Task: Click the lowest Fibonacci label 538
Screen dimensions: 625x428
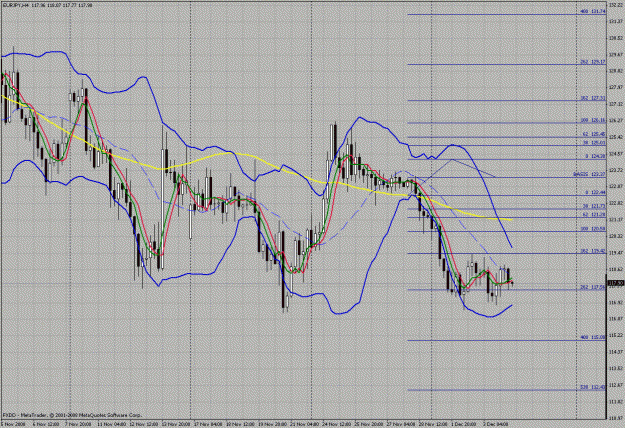Action: (593, 387)
